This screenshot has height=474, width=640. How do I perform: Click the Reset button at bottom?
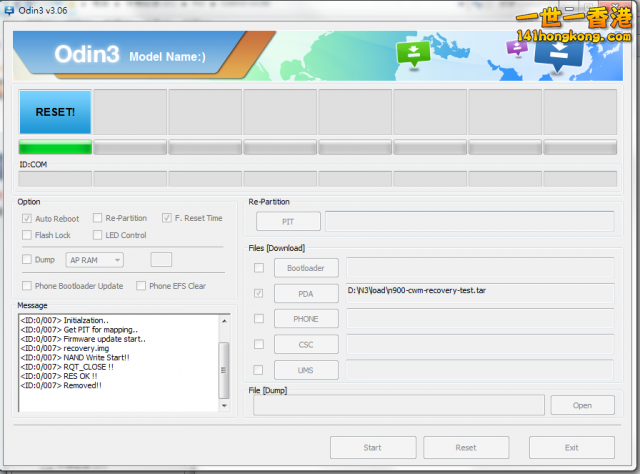[465, 447]
